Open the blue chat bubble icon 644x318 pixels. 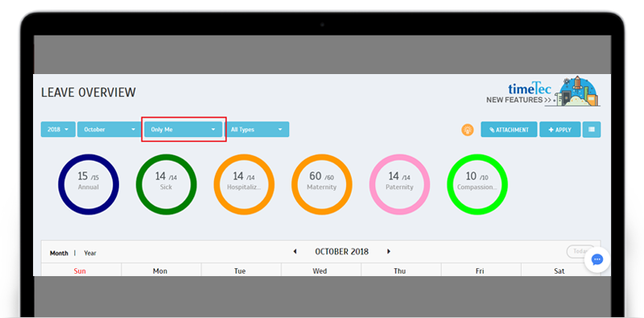[x=597, y=260]
